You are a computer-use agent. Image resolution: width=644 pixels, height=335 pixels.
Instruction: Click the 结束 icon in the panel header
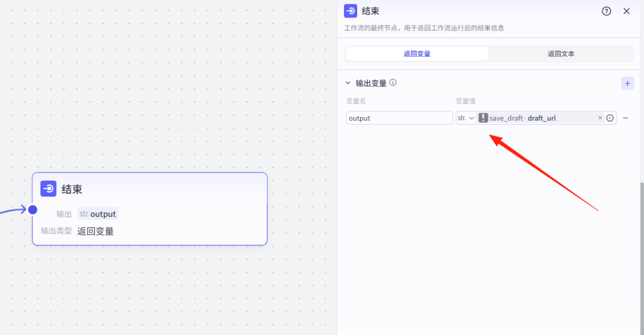[x=351, y=11]
